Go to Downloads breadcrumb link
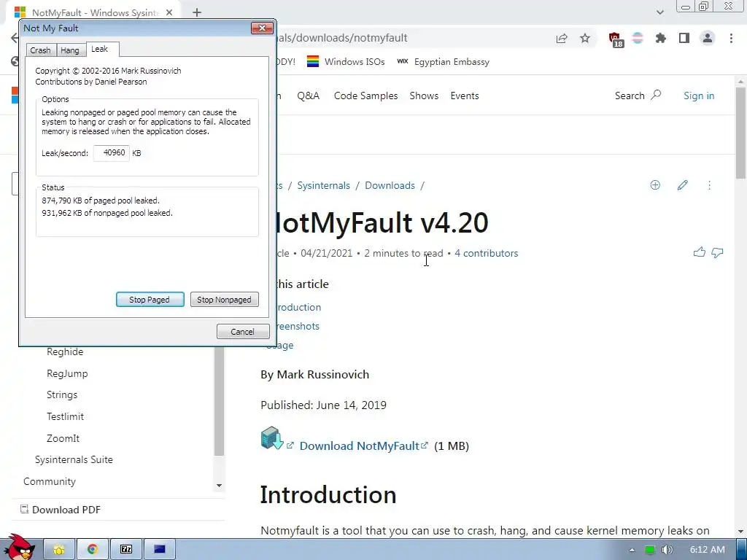The image size is (747, 560). point(390,186)
